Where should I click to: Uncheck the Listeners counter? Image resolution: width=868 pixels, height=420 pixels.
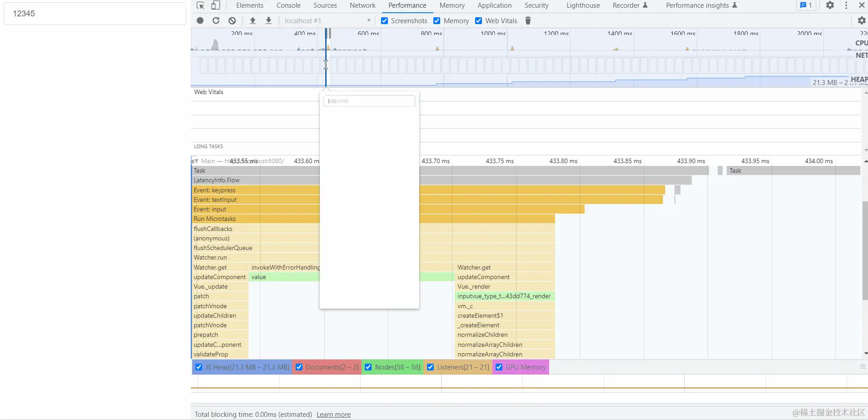click(x=431, y=367)
